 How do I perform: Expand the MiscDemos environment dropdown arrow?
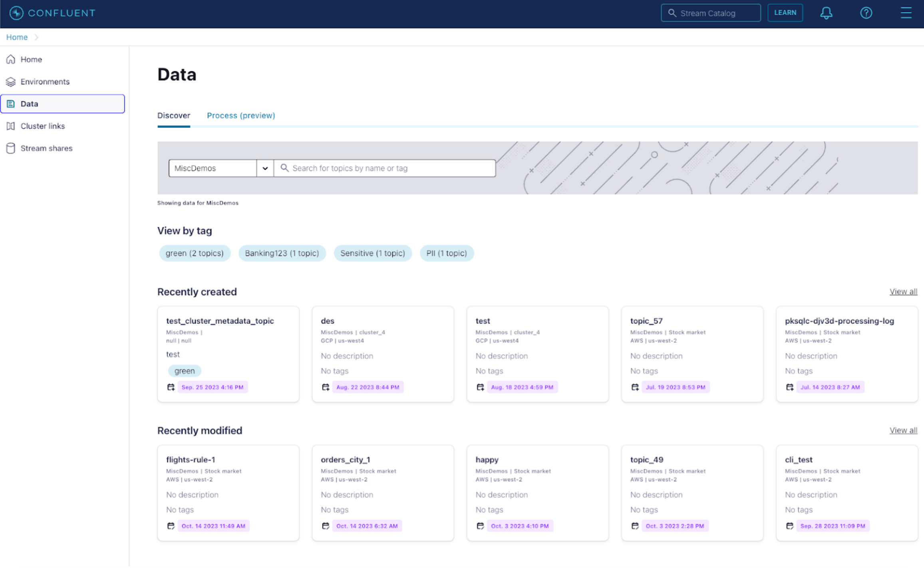(x=265, y=168)
